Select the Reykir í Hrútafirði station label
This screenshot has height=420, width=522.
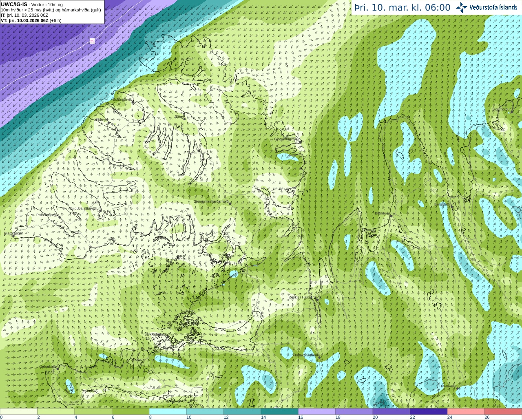coord(303,297)
